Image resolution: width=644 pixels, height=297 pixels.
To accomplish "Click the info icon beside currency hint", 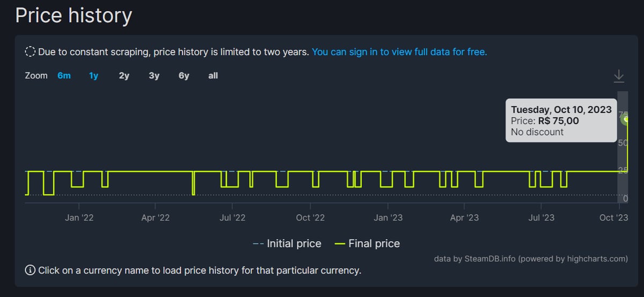I will pos(30,270).
